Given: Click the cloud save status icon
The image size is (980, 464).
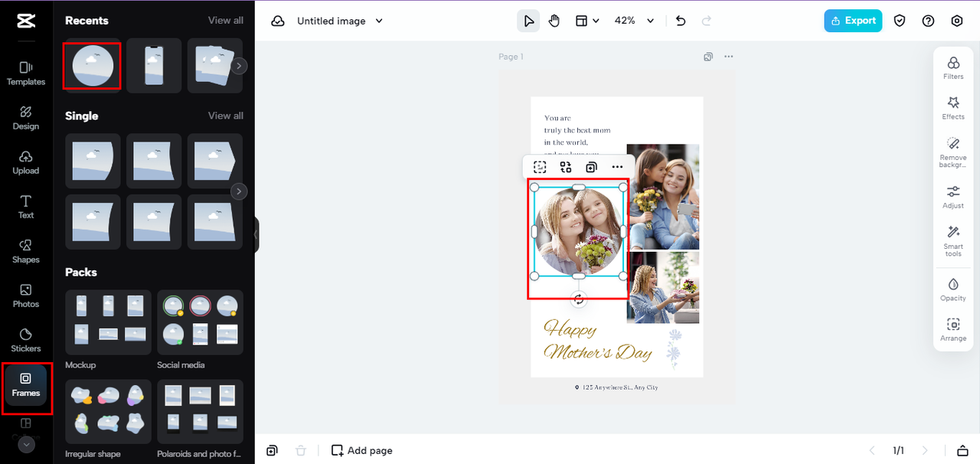Looking at the screenshot, I should [278, 21].
